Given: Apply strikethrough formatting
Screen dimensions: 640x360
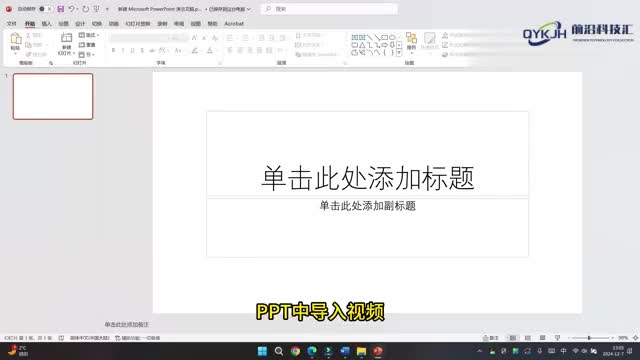Looking at the screenshot, I should [x=152, y=51].
